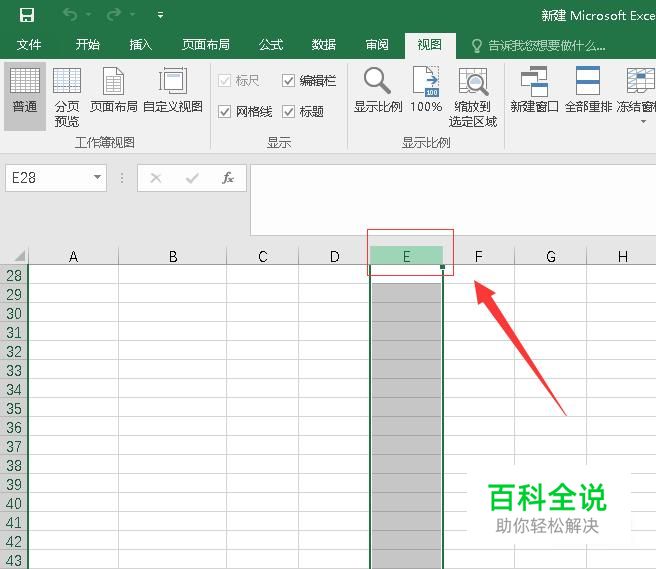The image size is (656, 569).
Task: Switch to the 开始 ribbon tab
Action: point(87,45)
